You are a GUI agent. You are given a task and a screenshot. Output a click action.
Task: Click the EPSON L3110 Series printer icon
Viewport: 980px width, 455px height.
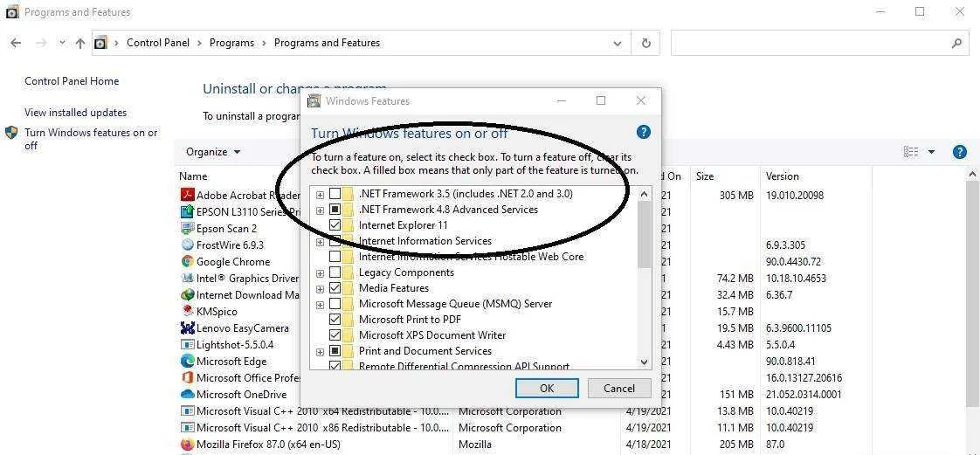187,212
